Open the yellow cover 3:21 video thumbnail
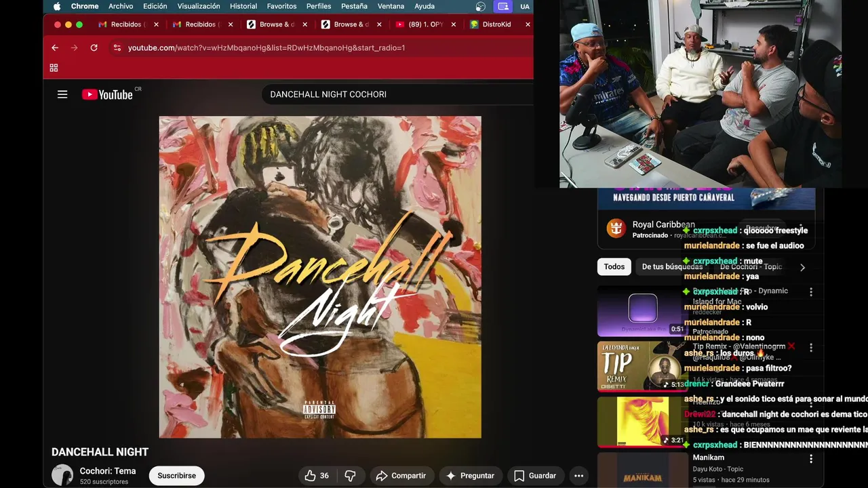 click(642, 422)
